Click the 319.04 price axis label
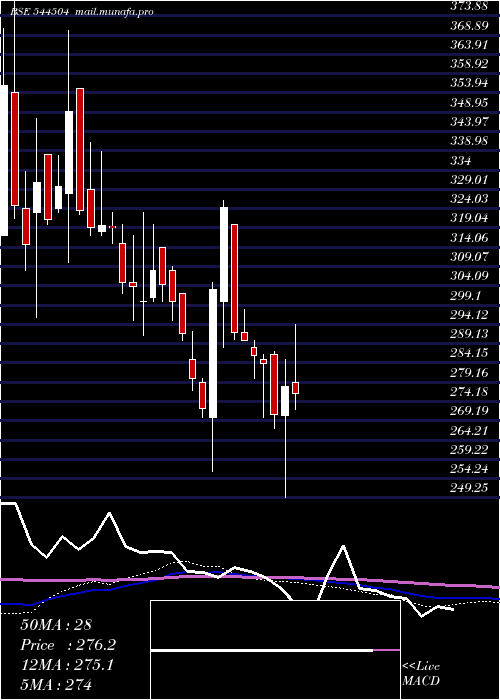This screenshot has height=700, width=500. tap(469, 218)
